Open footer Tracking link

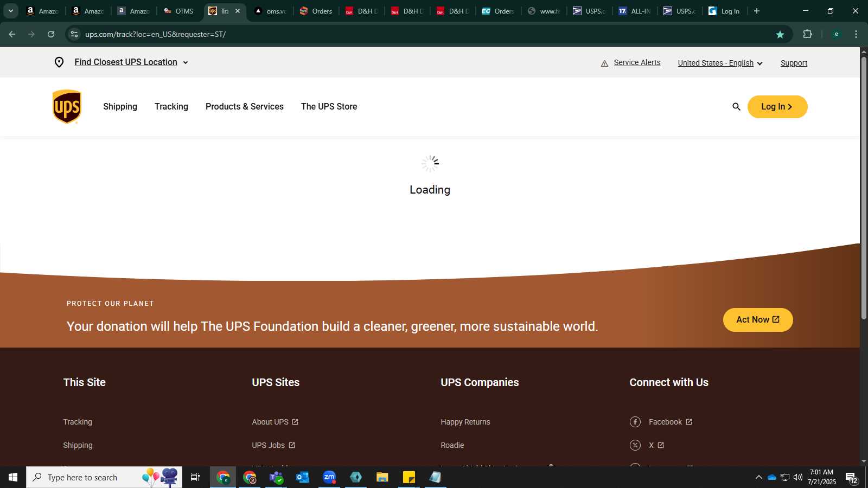[x=78, y=422]
